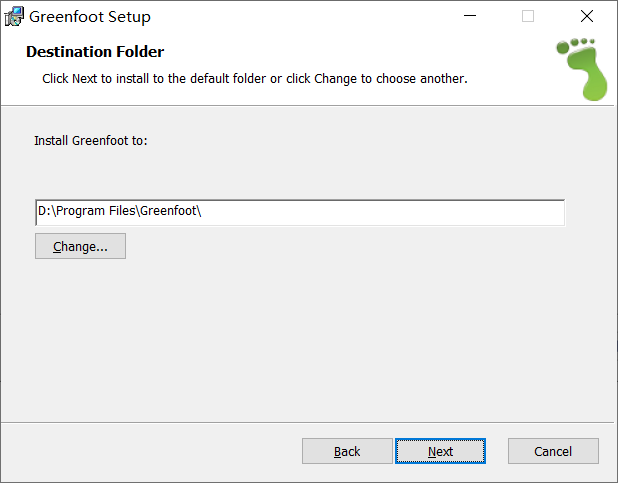The width and height of the screenshot is (618, 483).
Task: Open the Change... folder dialog
Action: click(x=80, y=246)
